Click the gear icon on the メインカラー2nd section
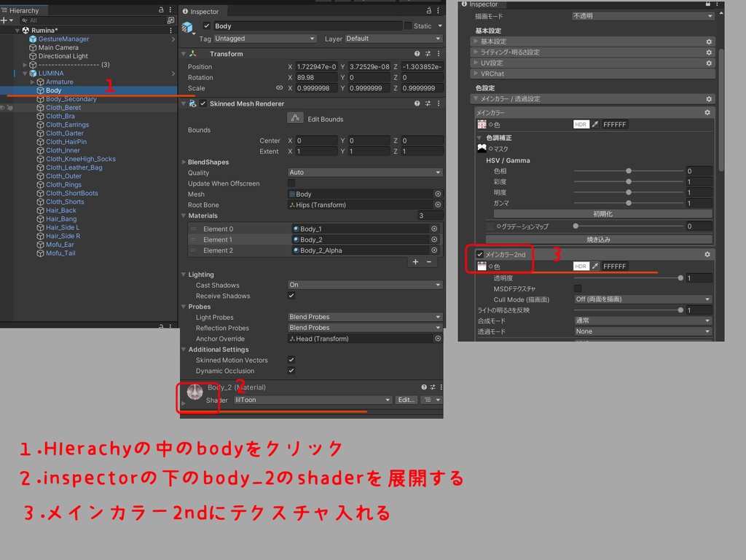Image resolution: width=746 pixels, height=560 pixels. pos(706,254)
